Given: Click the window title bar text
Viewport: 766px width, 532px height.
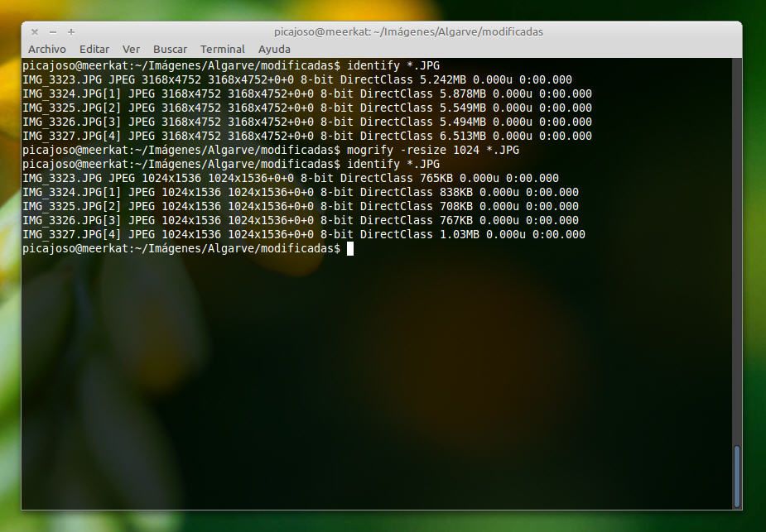Looking at the screenshot, I should (x=408, y=32).
